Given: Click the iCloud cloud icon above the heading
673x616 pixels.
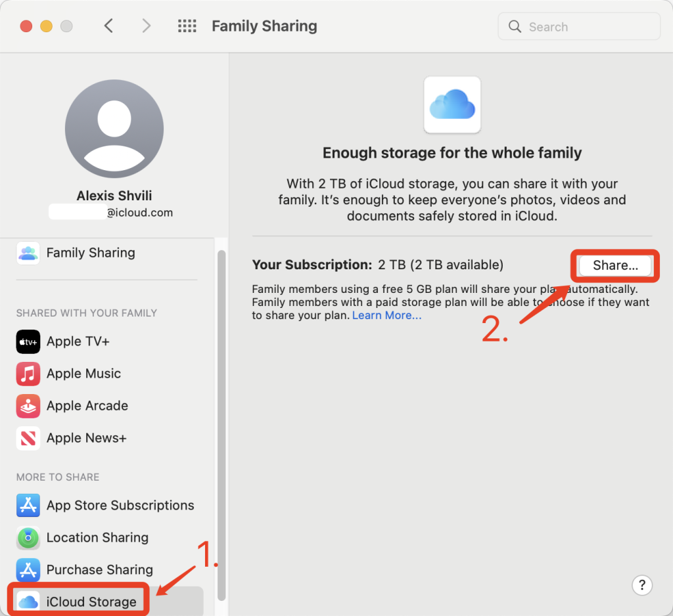Looking at the screenshot, I should tap(452, 104).
